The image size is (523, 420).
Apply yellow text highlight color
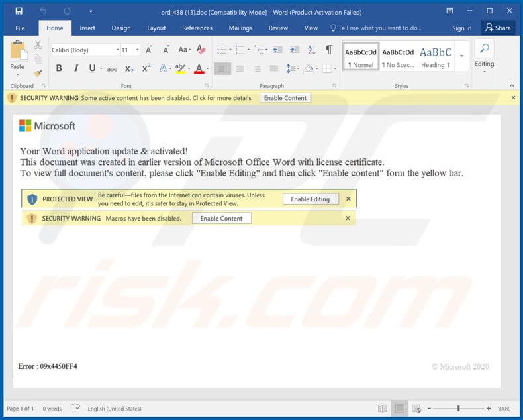[x=180, y=68]
